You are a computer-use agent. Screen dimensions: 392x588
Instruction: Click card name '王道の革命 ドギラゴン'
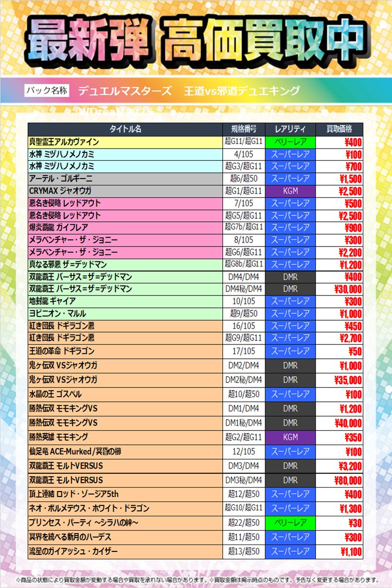[62, 351]
